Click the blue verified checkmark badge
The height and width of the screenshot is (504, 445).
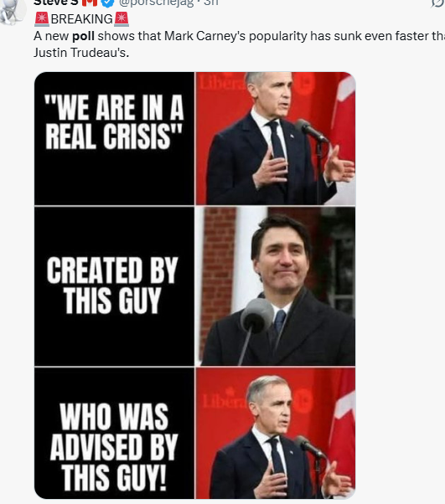click(107, 3)
